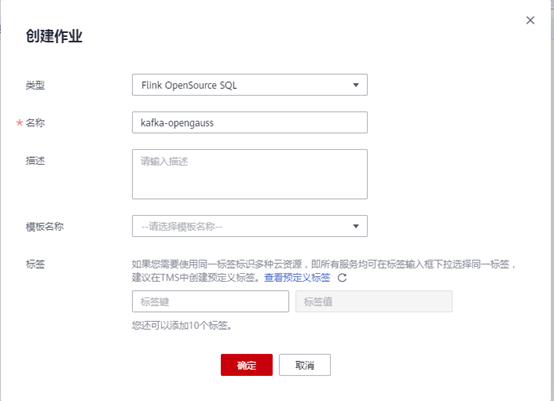Click the 创建作业 dialog title

tap(54, 36)
